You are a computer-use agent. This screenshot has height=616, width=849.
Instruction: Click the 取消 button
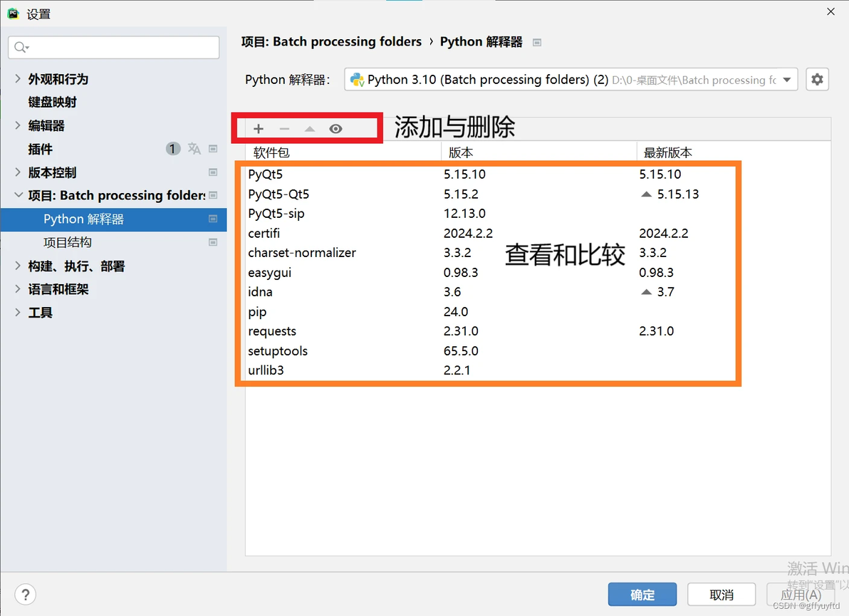coord(722,595)
